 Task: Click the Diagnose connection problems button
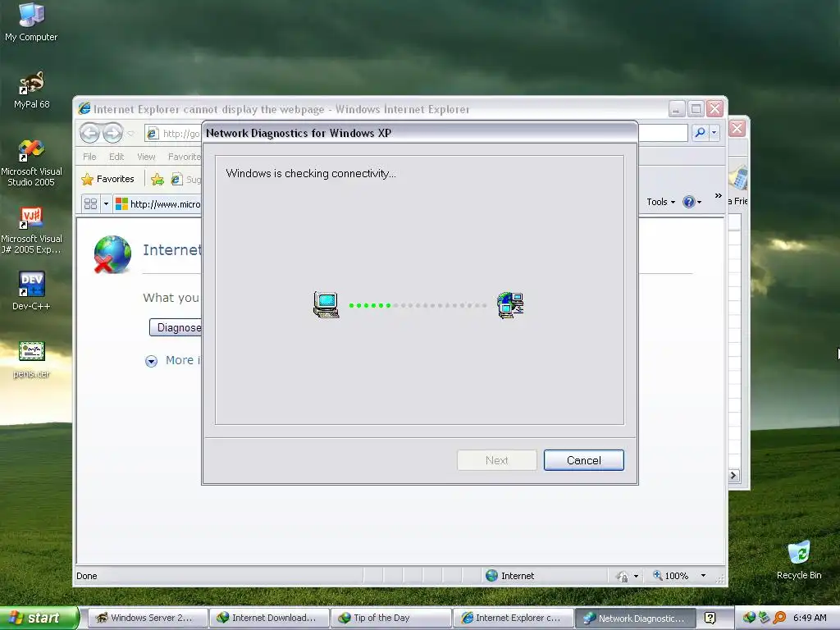tap(176, 327)
